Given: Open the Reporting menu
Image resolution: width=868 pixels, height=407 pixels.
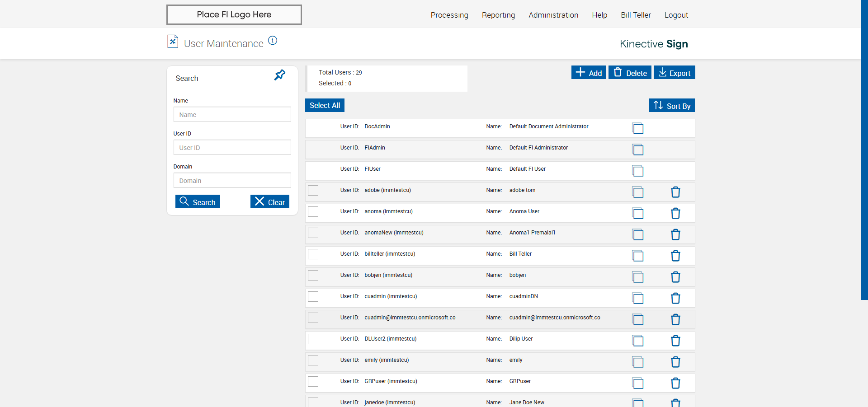Looking at the screenshot, I should pyautogui.click(x=498, y=15).
